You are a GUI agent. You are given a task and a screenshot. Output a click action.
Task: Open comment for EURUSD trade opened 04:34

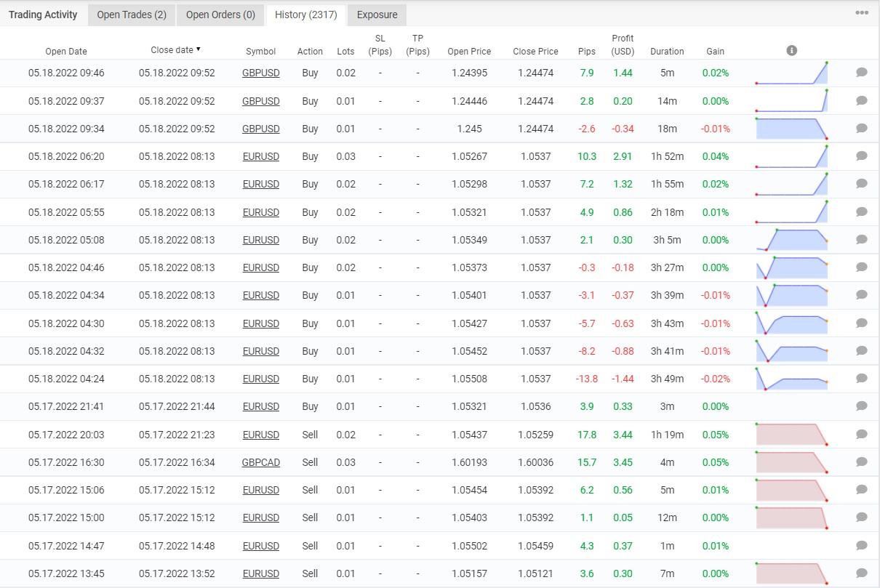click(862, 294)
